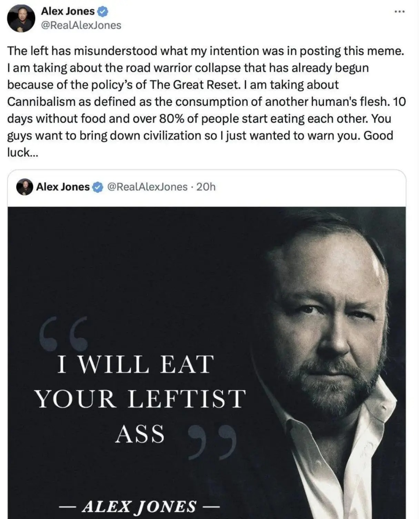The image size is (420, 519).
Task: Click the small avatar in the quoted tweet
Action: pyautogui.click(x=24, y=187)
